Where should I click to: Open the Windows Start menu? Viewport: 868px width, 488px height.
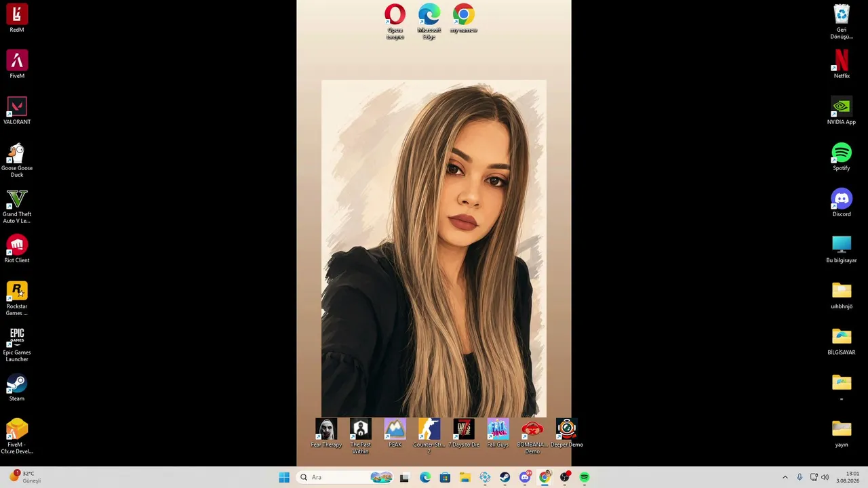click(284, 477)
